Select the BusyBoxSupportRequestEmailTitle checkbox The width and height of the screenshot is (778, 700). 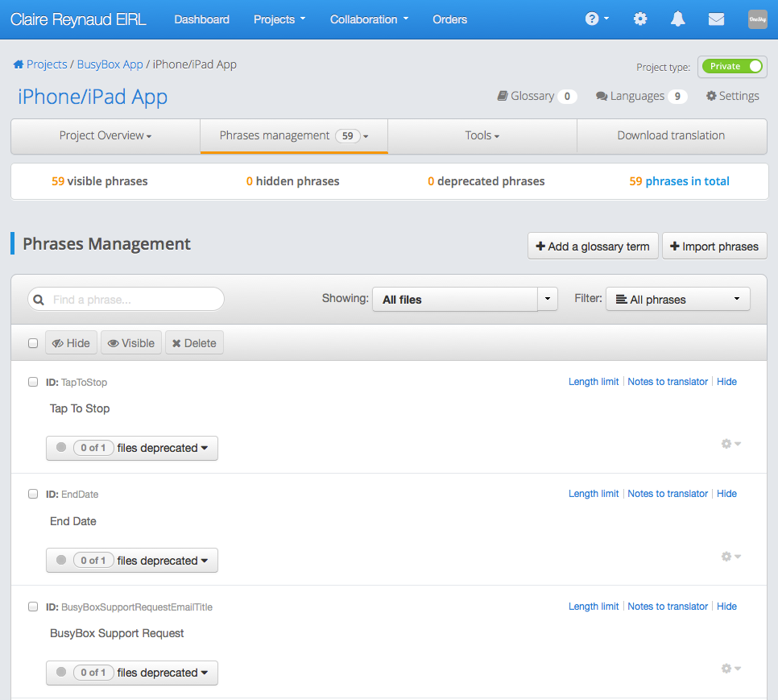[33, 607]
